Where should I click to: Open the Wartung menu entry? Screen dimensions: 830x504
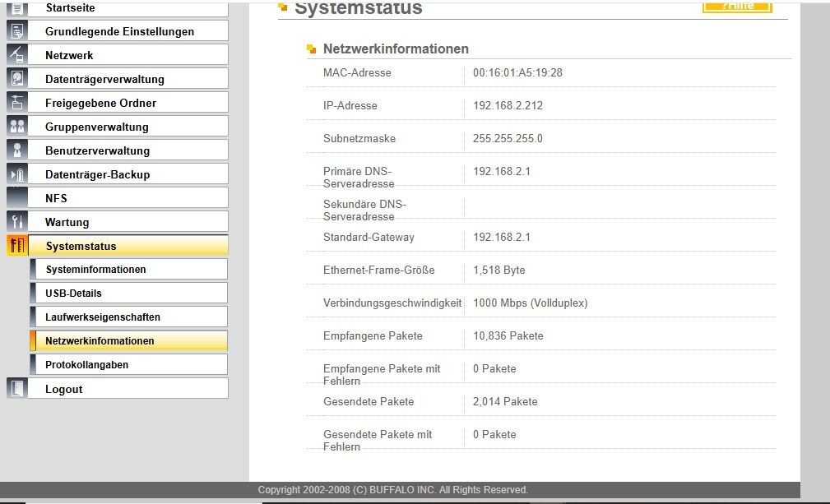pyautogui.click(x=128, y=222)
